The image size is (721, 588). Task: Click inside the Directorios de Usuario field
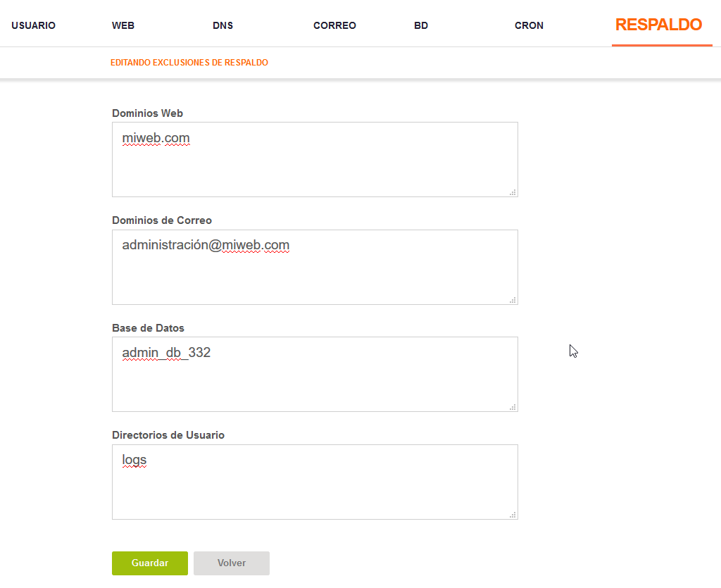click(315, 482)
